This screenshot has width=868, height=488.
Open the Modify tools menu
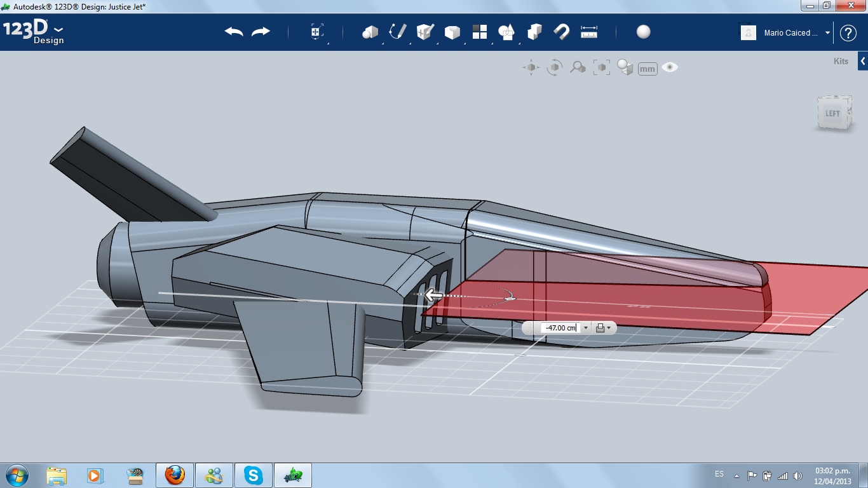coord(452,32)
